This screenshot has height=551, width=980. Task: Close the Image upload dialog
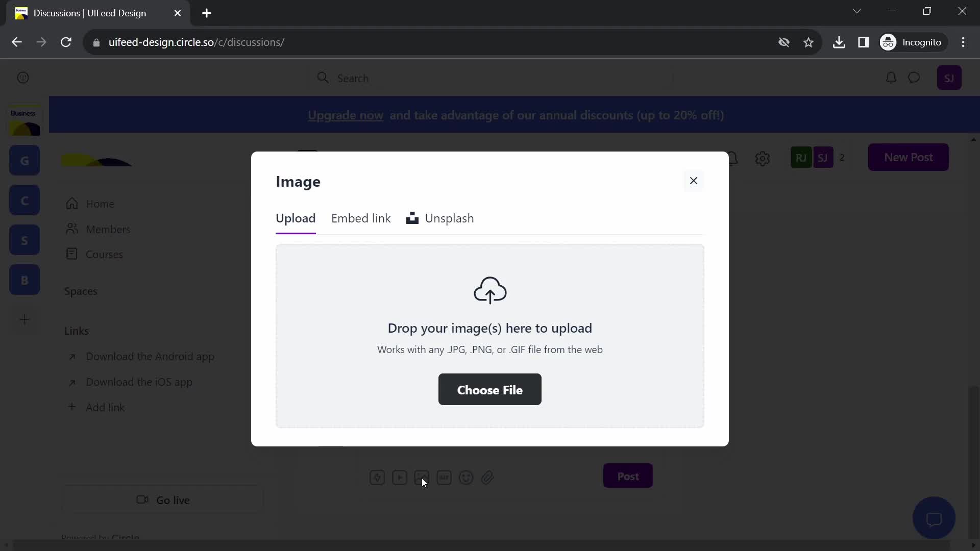(x=693, y=180)
